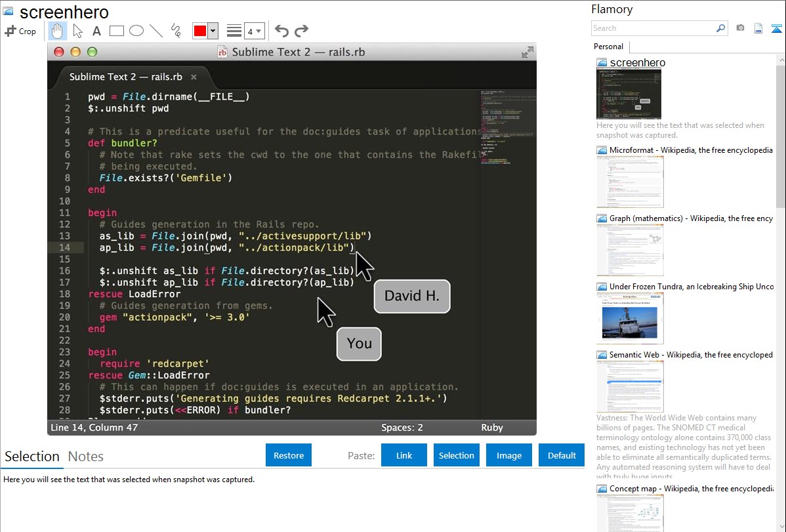Click the red color swatch
Image resolution: width=786 pixels, height=532 pixels.
tap(200, 31)
